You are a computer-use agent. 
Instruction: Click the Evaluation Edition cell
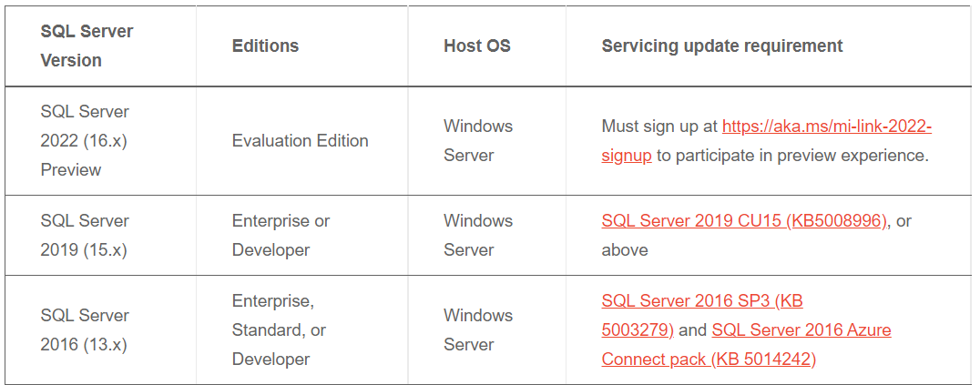click(300, 141)
